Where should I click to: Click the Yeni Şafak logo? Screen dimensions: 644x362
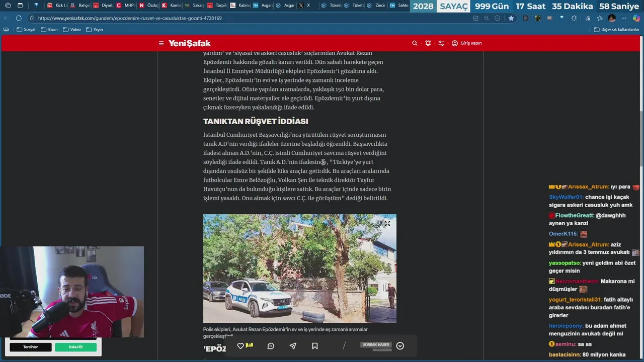(x=189, y=43)
